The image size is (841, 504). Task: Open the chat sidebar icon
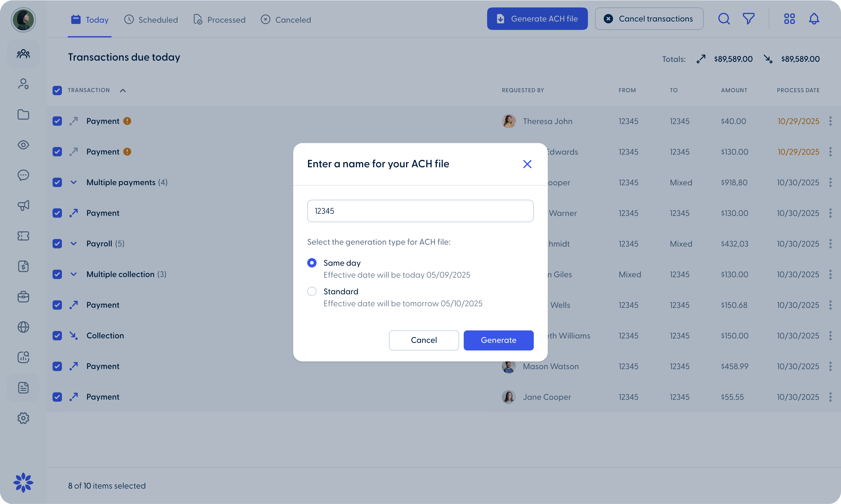(x=23, y=175)
